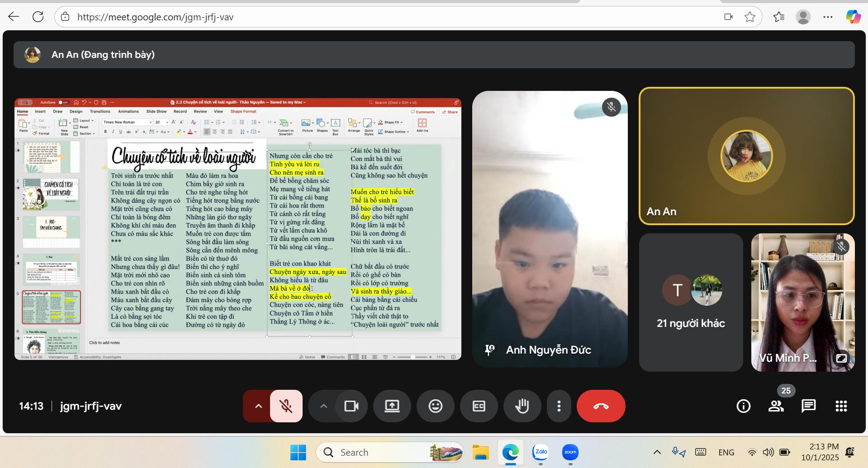Open Meet's three-dot more options menu
Image resolution: width=868 pixels, height=468 pixels.
[559, 406]
